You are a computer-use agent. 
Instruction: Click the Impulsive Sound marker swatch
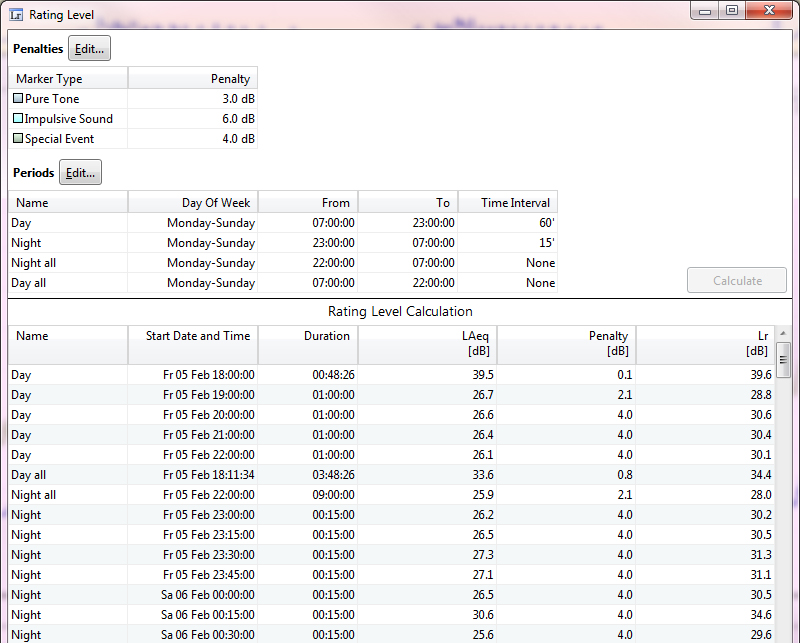[x=18, y=119]
